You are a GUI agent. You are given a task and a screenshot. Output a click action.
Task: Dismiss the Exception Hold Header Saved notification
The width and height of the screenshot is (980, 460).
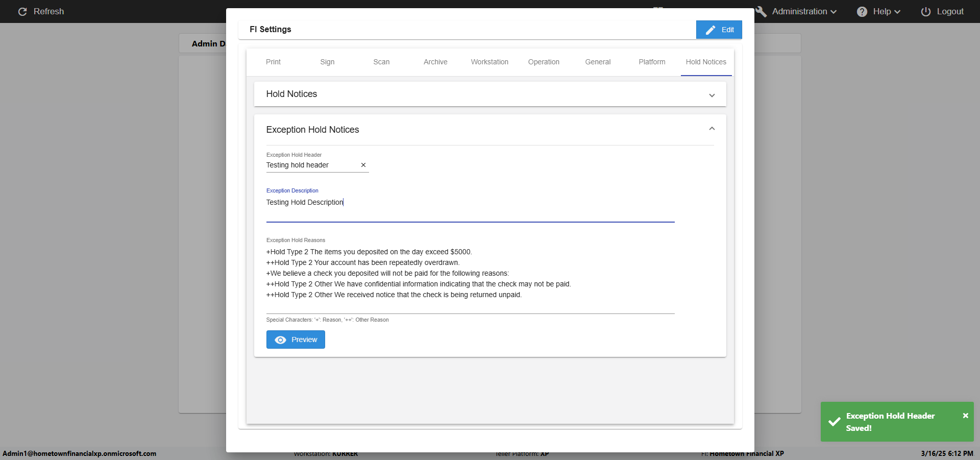click(x=965, y=416)
